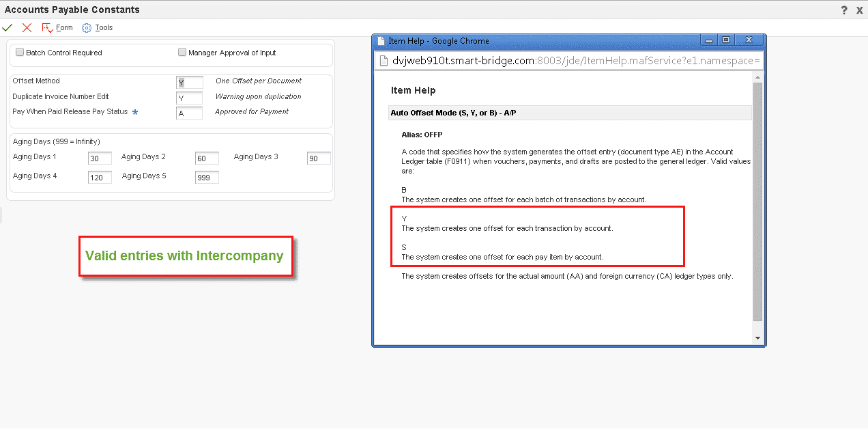Image resolution: width=868 pixels, height=429 pixels.
Task: Click the Duplicate Invoice Number Edit field
Action: coord(189,98)
